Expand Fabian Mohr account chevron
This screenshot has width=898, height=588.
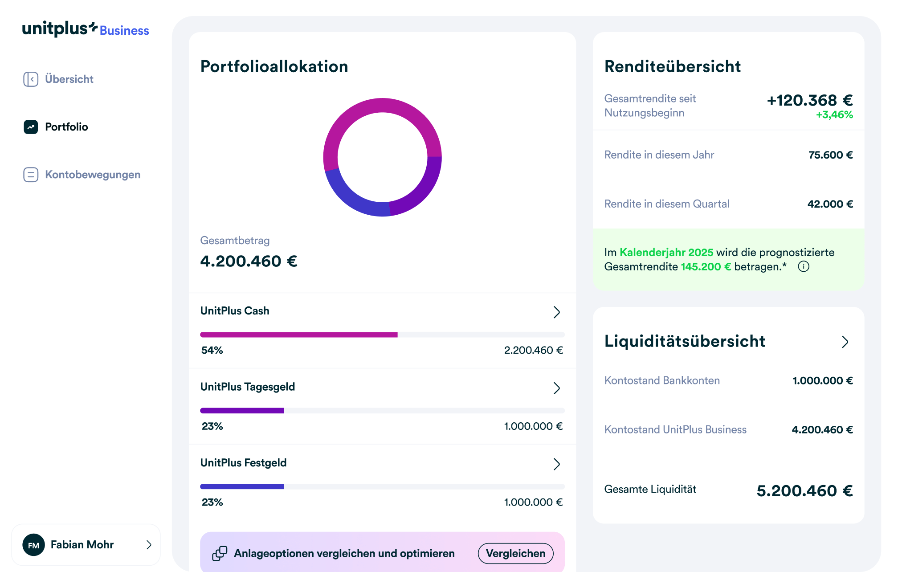[x=149, y=545]
